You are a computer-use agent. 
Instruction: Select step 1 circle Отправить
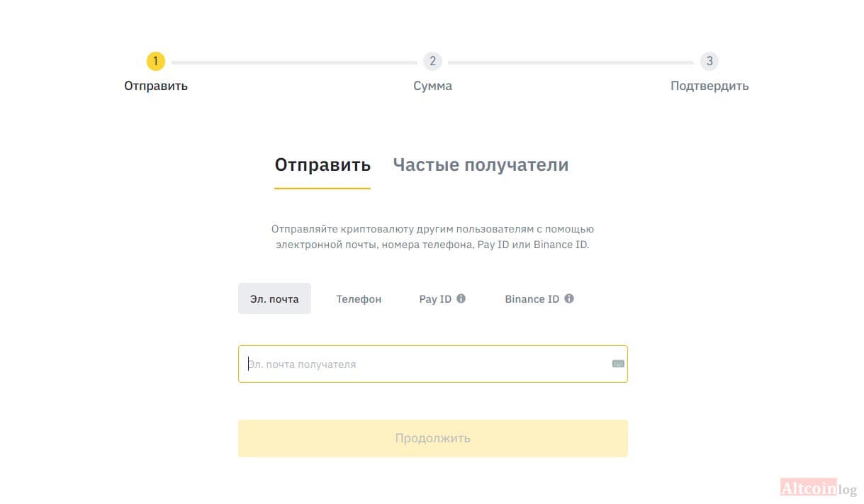click(156, 61)
